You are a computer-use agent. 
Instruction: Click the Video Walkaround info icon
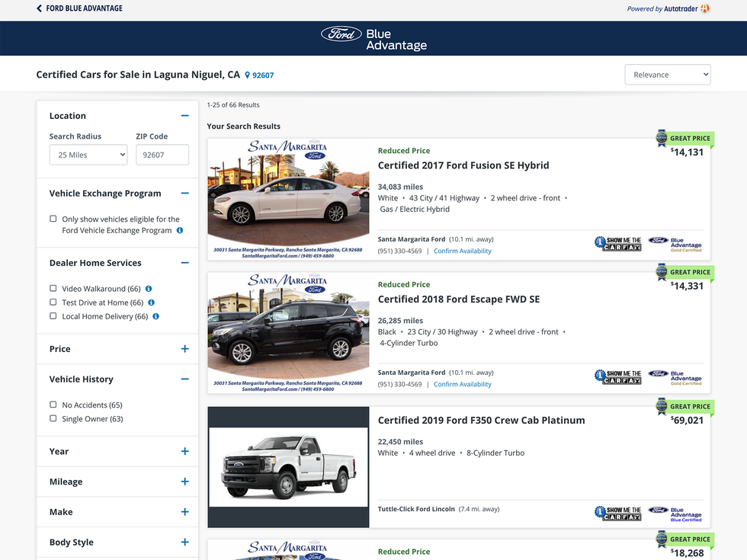click(x=149, y=289)
